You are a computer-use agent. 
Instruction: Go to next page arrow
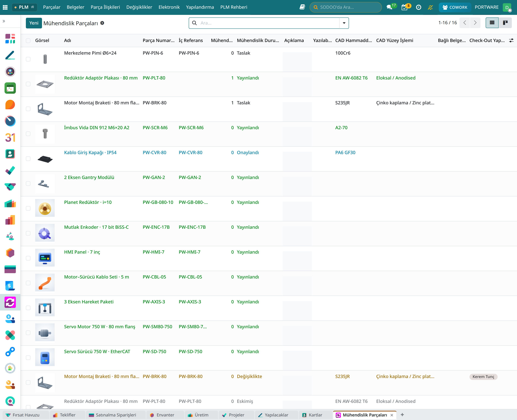pos(475,23)
